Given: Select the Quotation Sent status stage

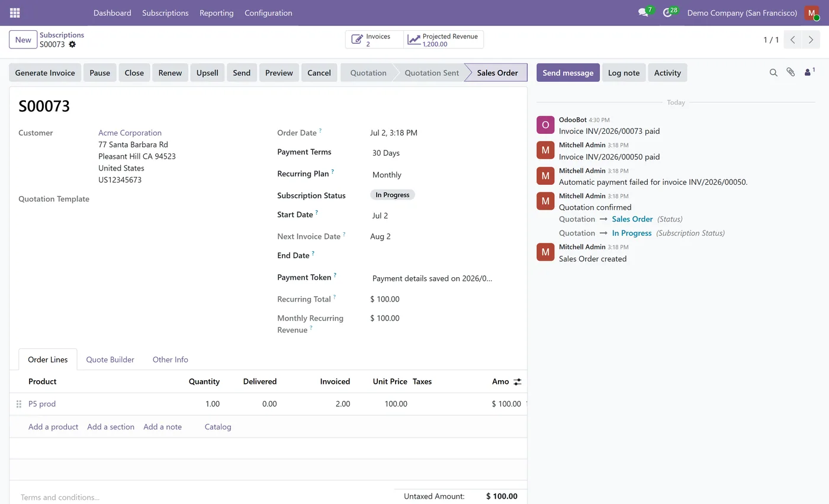Looking at the screenshot, I should coord(432,73).
